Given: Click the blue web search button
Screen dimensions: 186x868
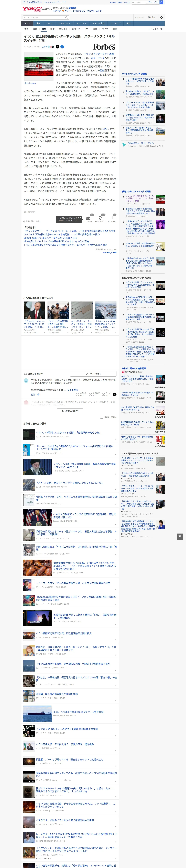Looking at the screenshot, I should click(x=161, y=2).
